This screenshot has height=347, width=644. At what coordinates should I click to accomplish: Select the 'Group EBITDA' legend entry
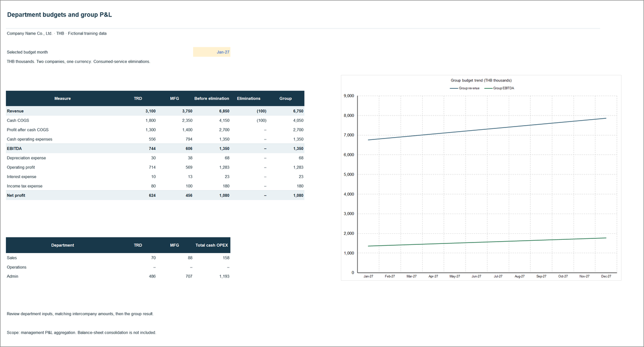[499, 88]
